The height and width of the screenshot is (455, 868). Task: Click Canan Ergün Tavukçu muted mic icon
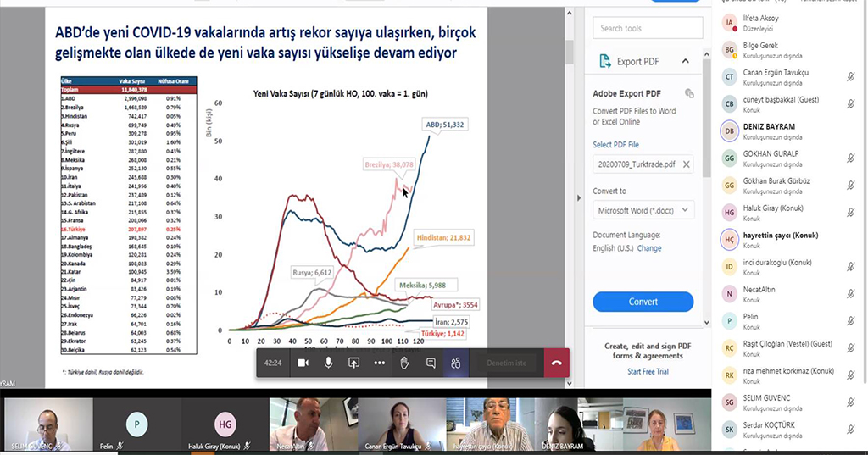point(851,77)
